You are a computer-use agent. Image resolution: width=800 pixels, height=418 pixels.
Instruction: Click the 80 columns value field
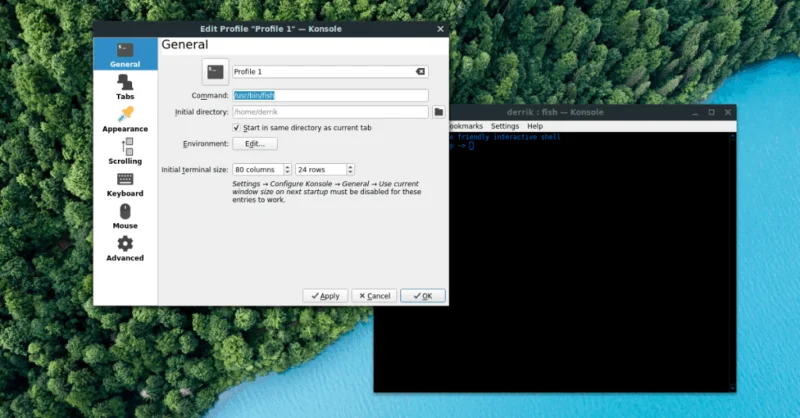click(x=258, y=169)
